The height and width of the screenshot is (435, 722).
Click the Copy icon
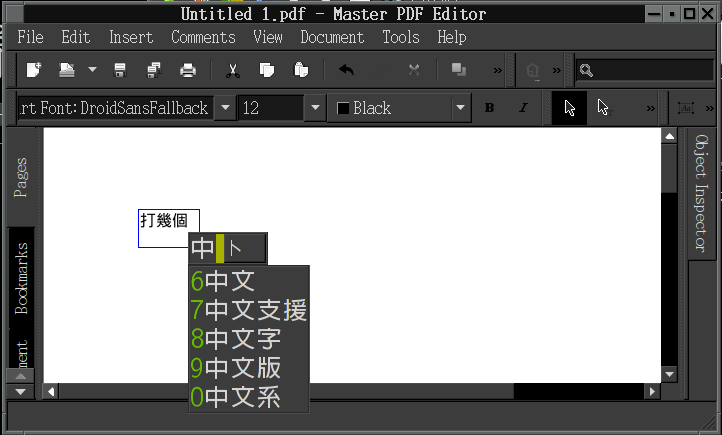267,70
